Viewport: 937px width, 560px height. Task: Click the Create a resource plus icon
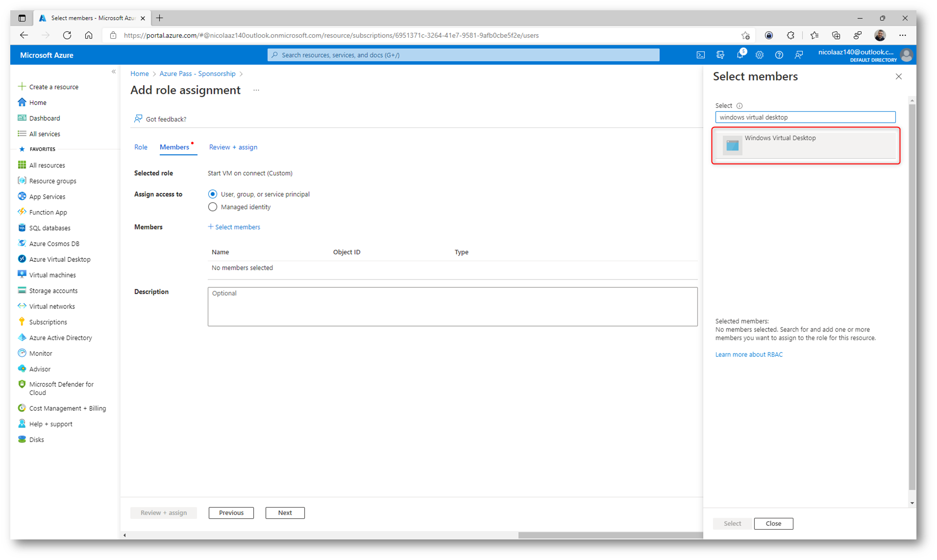tap(22, 87)
